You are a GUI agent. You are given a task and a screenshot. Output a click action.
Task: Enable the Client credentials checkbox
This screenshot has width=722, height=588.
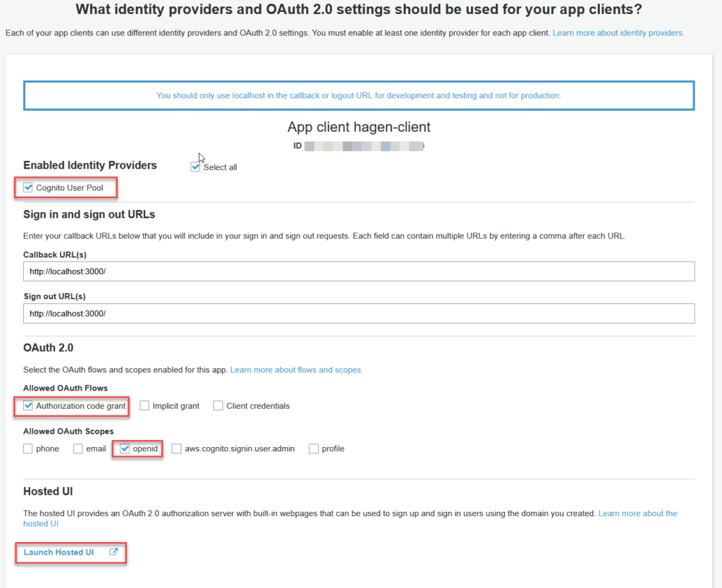pyautogui.click(x=219, y=405)
